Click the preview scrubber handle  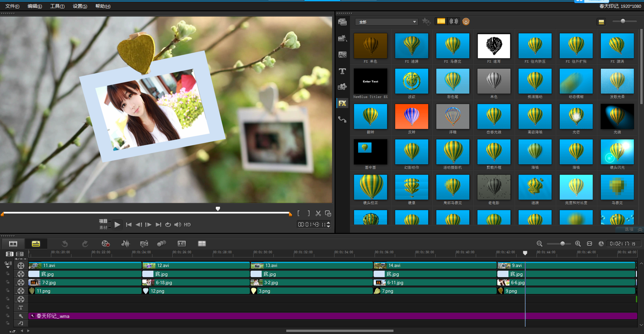218,209
